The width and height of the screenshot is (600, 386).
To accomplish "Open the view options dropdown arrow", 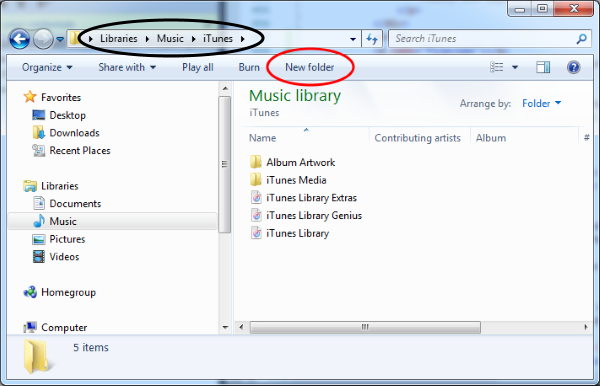I will (515, 67).
